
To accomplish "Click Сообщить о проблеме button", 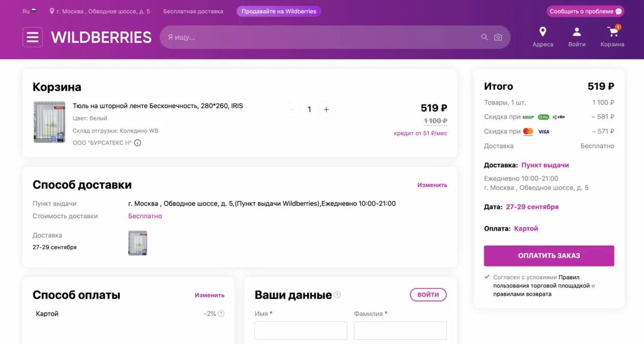I will (x=585, y=11).
